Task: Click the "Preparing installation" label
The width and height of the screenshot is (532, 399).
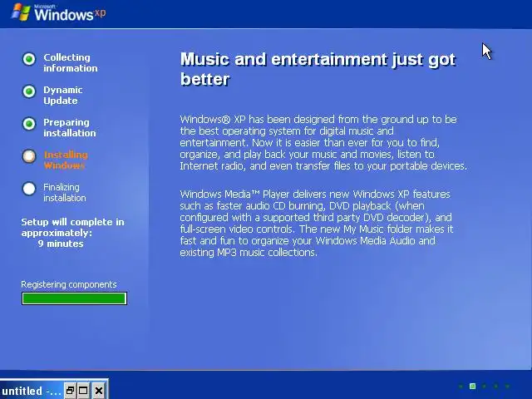Action: [x=70, y=127]
